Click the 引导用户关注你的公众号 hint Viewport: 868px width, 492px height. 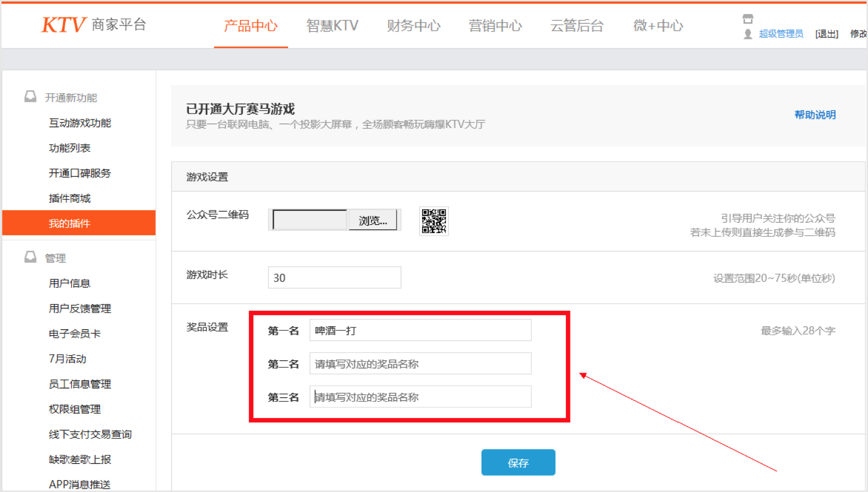[778, 218]
